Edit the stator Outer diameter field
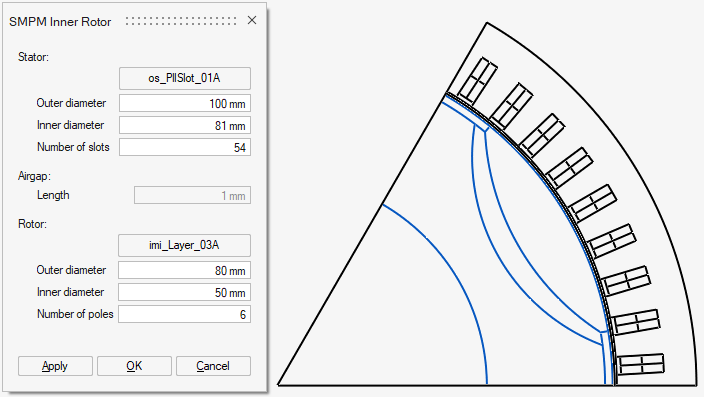 (x=185, y=103)
